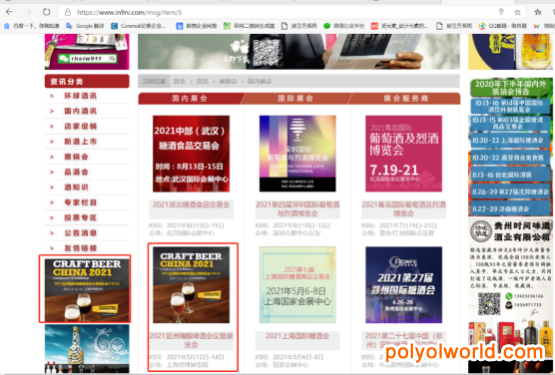Click location pin icon in address bar

501,12
